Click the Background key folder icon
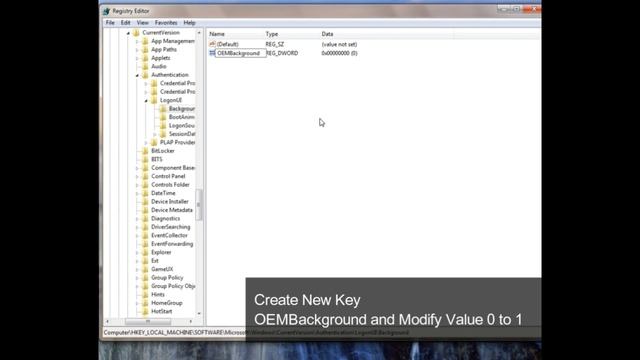Image resolution: width=640 pixels, height=360 pixels. click(163, 109)
